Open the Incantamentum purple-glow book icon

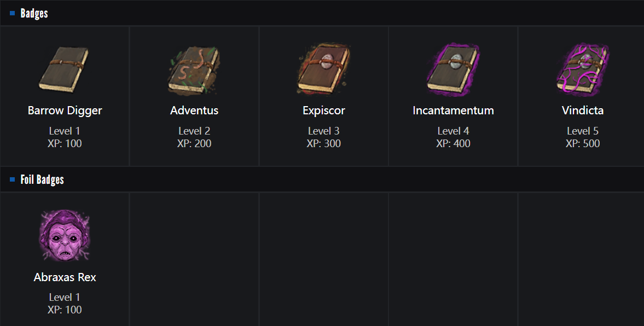click(453, 69)
